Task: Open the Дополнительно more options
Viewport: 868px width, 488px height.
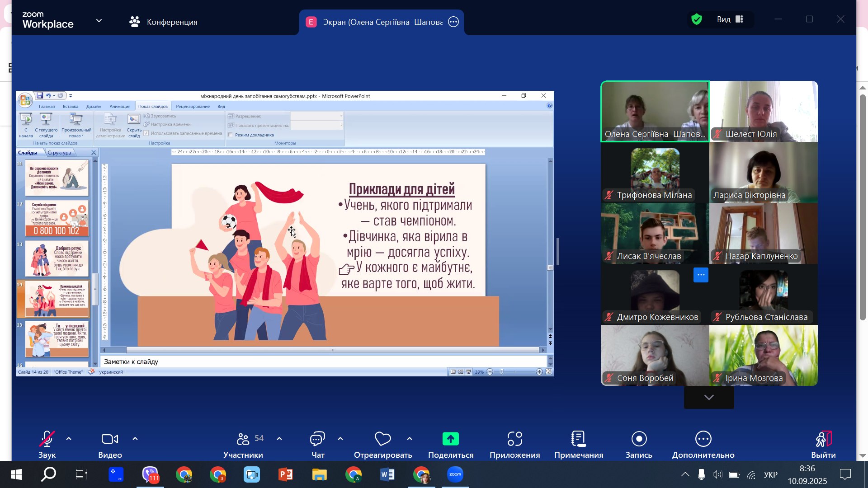Action: (703, 439)
